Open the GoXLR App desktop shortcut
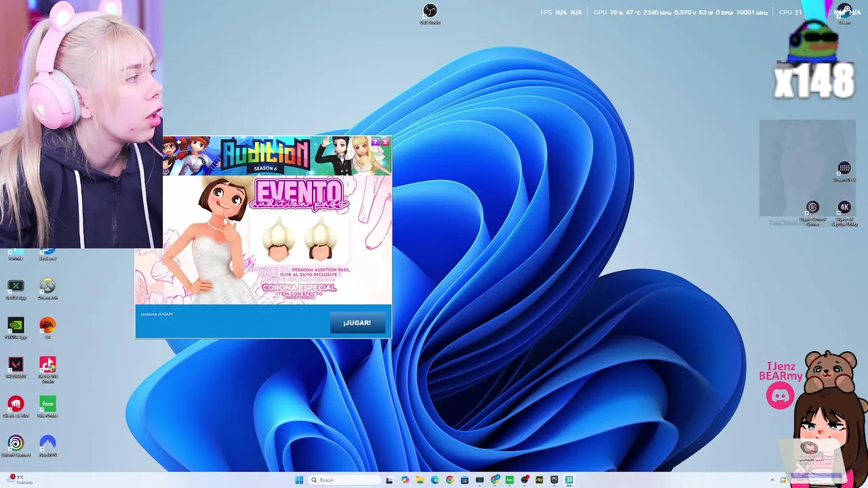 tap(16, 289)
